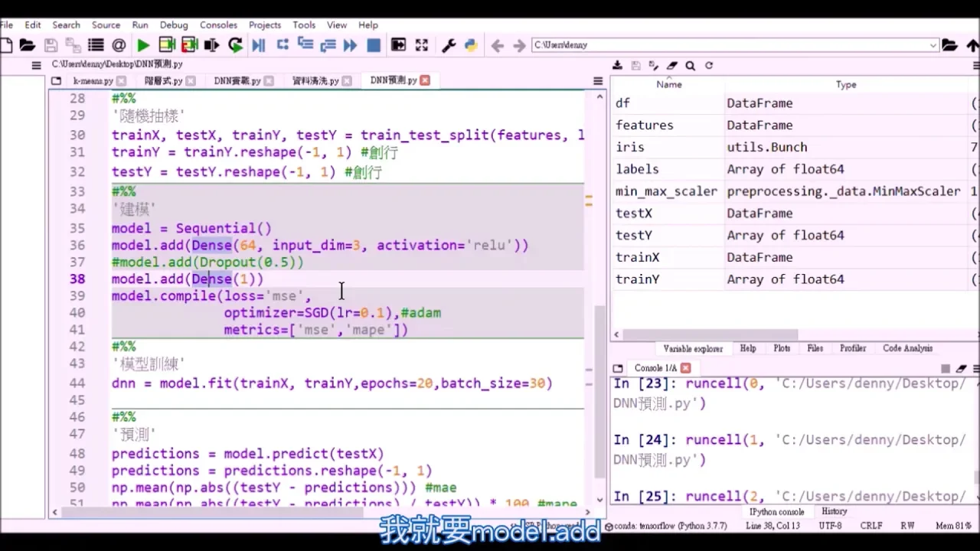Image resolution: width=980 pixels, height=551 pixels.
Task: Switch to the Plots pane tab
Action: coord(782,348)
